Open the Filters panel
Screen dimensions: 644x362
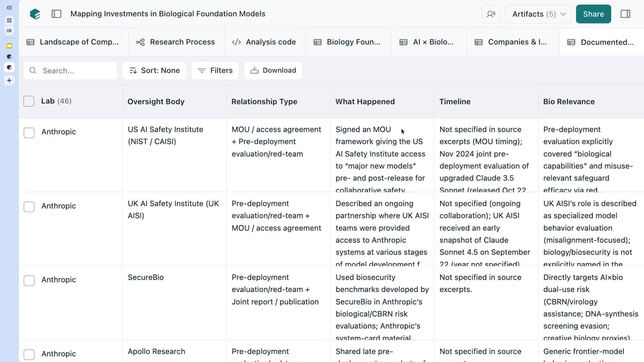coord(215,70)
